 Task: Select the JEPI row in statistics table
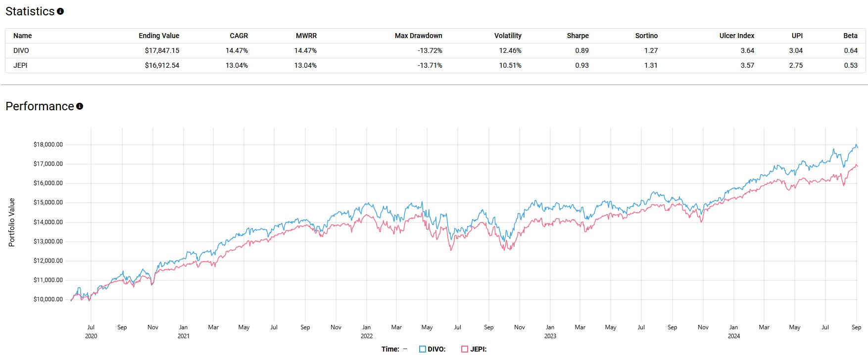click(x=20, y=65)
